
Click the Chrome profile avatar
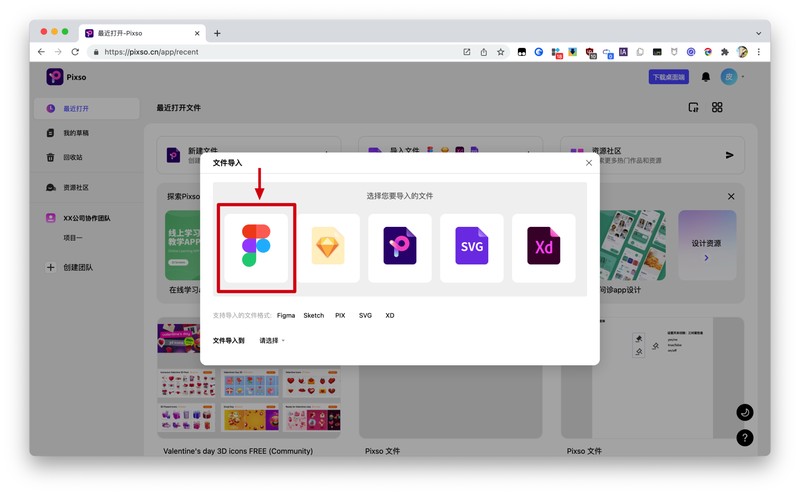pyautogui.click(x=742, y=52)
